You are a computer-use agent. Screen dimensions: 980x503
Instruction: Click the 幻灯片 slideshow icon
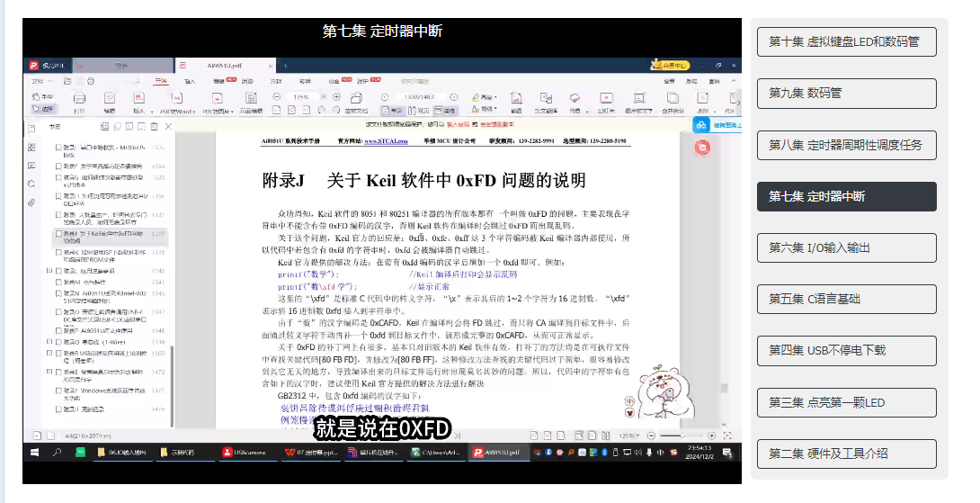[606, 98]
